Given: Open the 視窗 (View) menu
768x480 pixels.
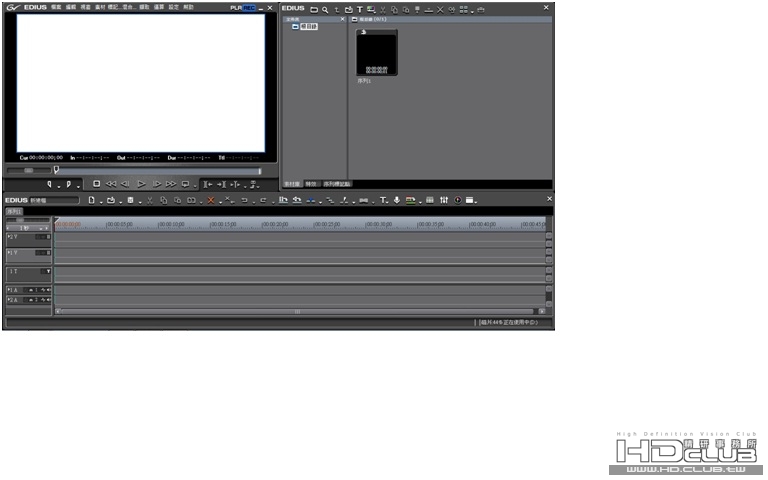Looking at the screenshot, I should click(x=85, y=7).
